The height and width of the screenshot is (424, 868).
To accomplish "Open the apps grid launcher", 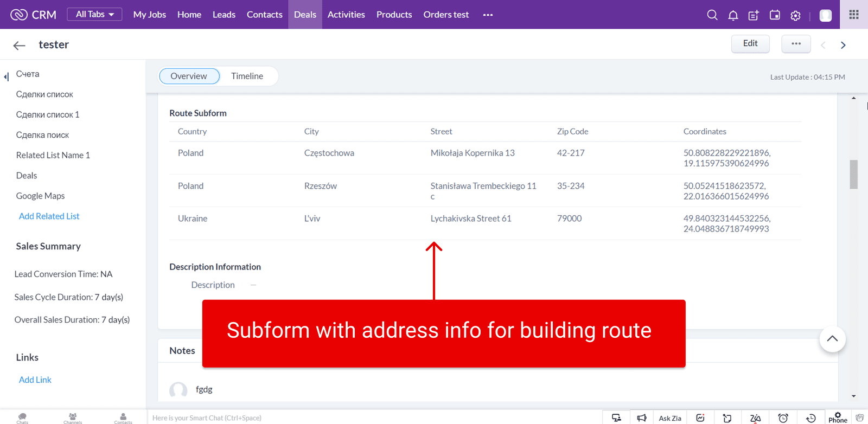I will 854,15.
